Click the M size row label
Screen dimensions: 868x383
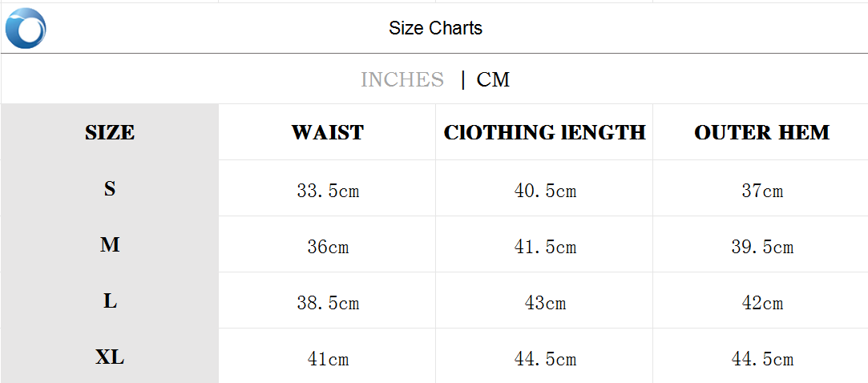click(110, 245)
